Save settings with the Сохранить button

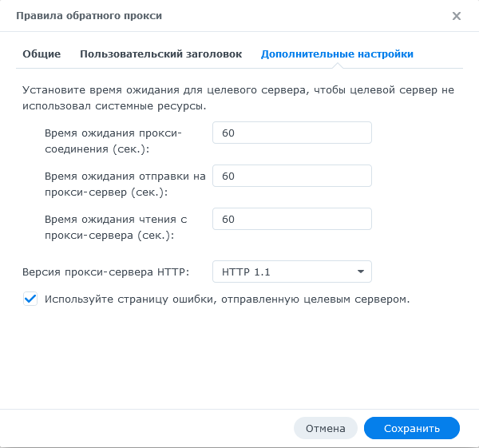pos(412,428)
